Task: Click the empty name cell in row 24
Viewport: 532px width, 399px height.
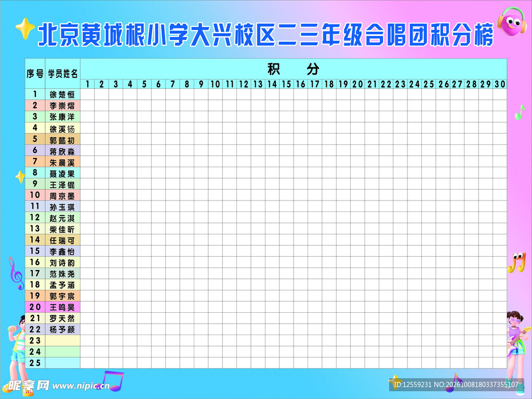Action: point(63,352)
